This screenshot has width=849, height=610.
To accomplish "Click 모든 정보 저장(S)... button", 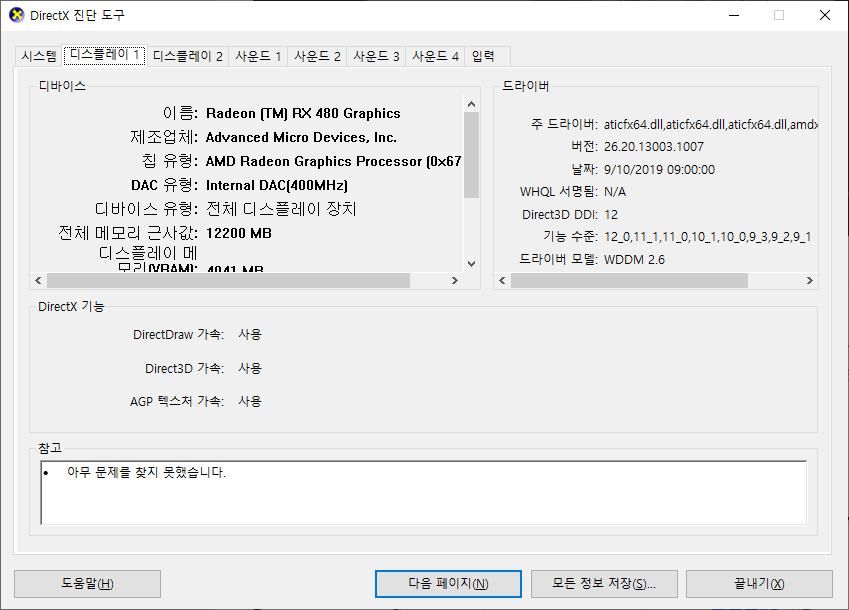I will click(604, 583).
